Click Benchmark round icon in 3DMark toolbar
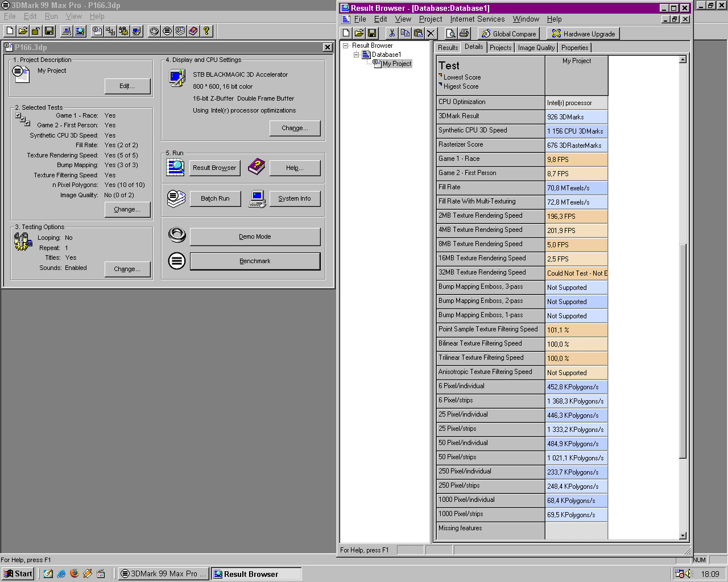Screen dimensions: 728x582 coord(167,31)
